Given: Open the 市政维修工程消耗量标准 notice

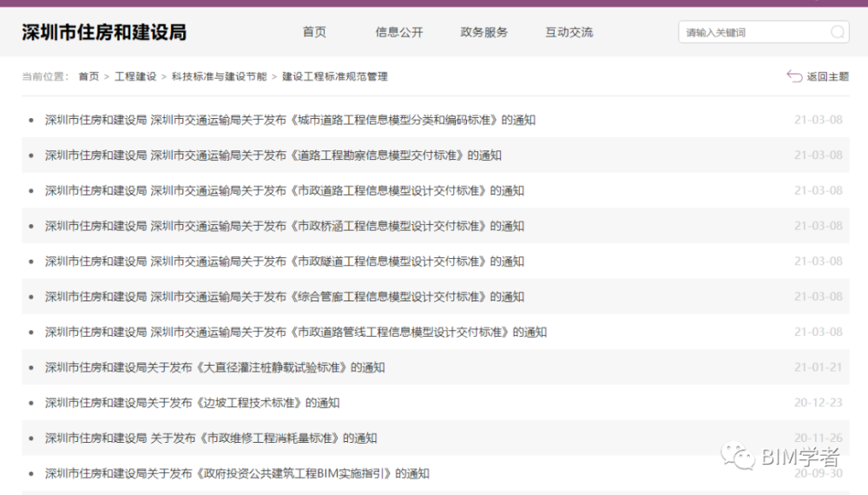Looking at the screenshot, I should pyautogui.click(x=211, y=439).
